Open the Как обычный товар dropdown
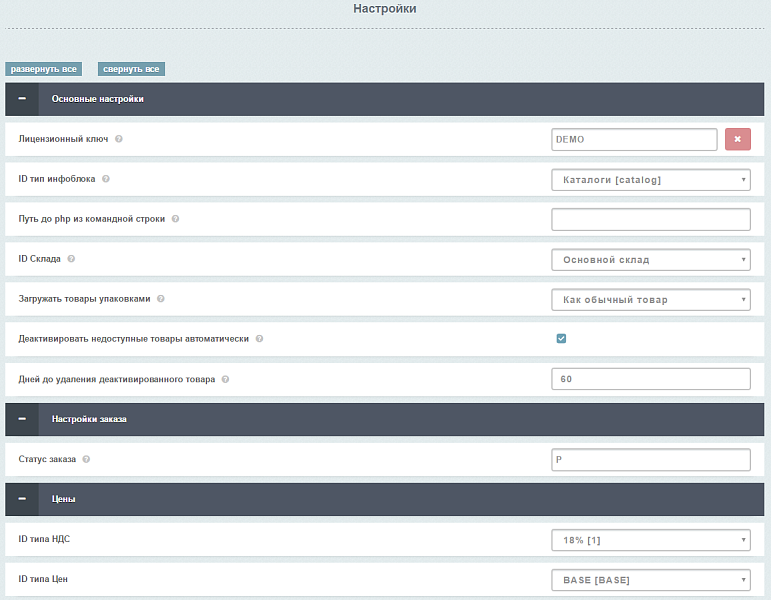This screenshot has width=771, height=600. [x=650, y=300]
